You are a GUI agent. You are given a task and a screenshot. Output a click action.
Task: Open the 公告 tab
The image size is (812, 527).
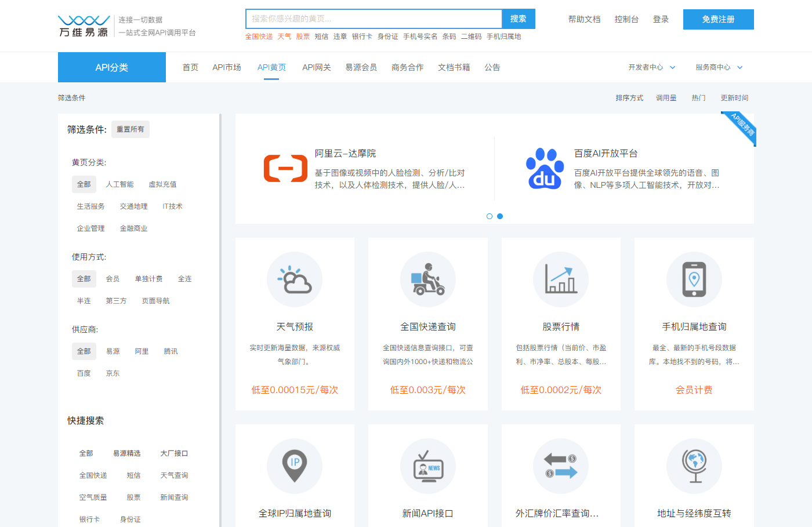coord(492,67)
